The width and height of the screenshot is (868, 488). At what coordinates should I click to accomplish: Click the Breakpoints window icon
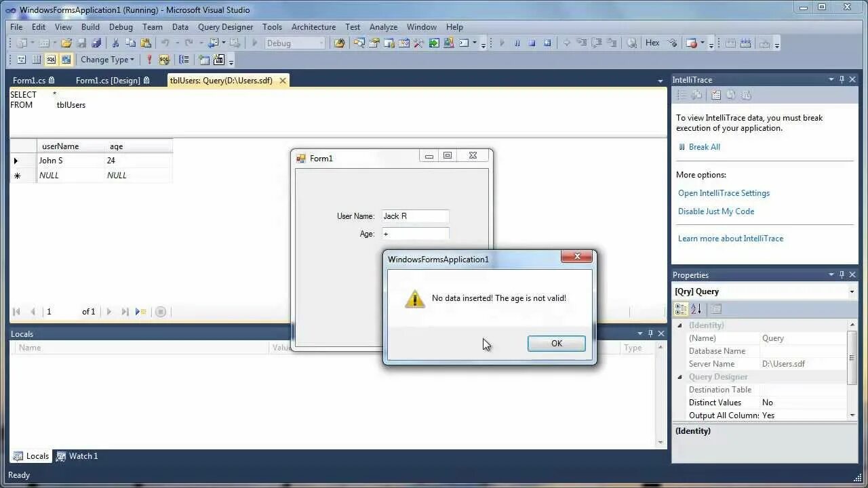click(x=691, y=43)
